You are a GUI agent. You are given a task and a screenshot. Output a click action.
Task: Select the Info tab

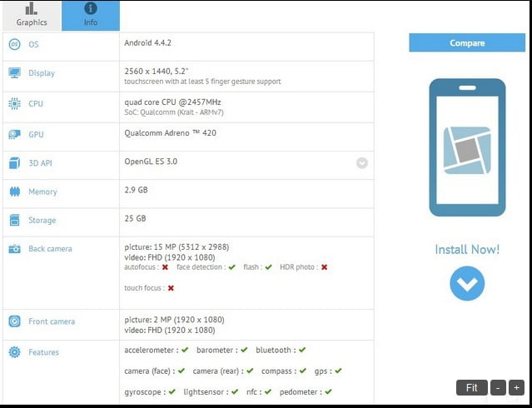click(90, 15)
